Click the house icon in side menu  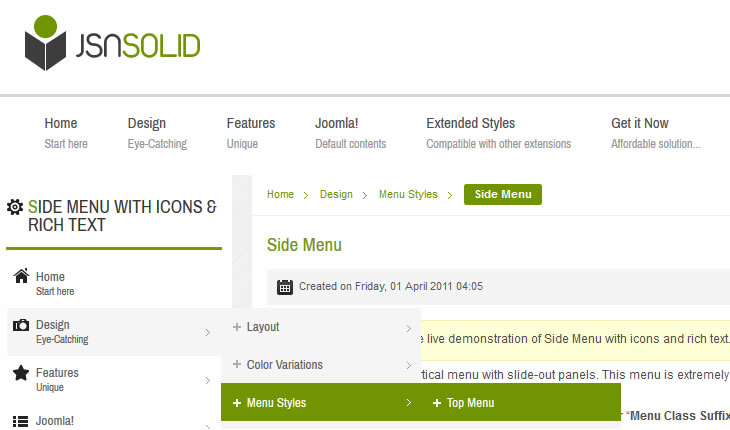click(x=20, y=276)
